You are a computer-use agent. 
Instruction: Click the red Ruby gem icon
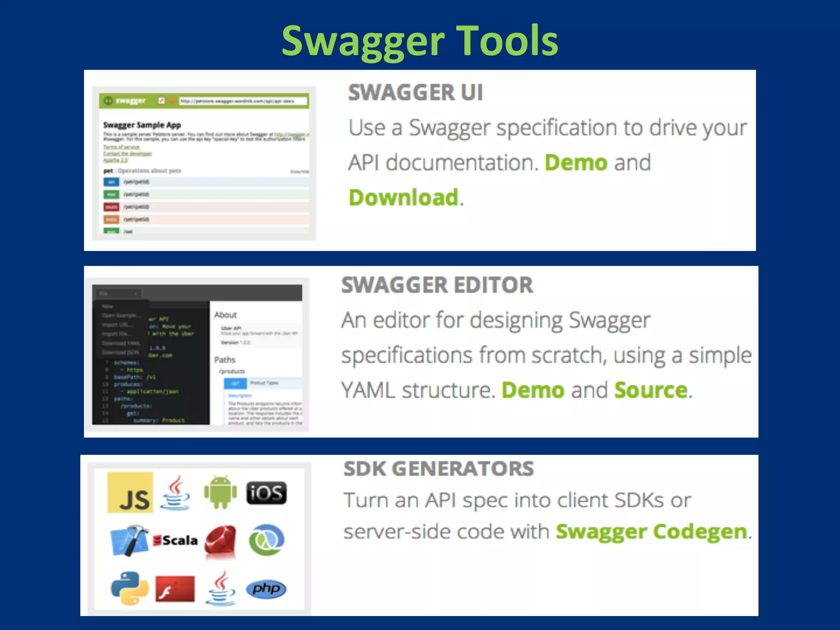pyautogui.click(x=221, y=541)
